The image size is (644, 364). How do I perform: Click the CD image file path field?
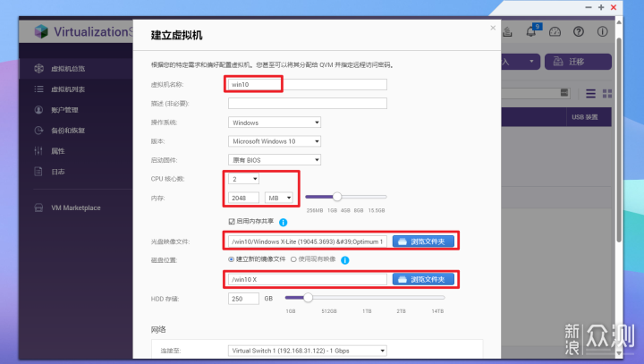307,241
